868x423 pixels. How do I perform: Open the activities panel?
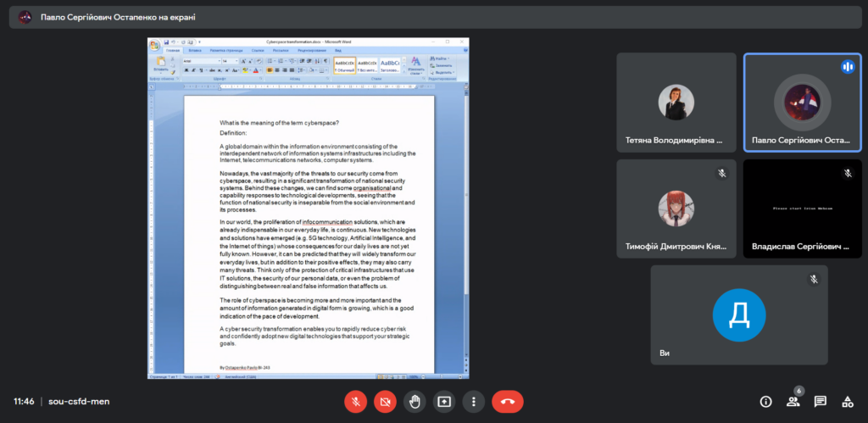(847, 401)
